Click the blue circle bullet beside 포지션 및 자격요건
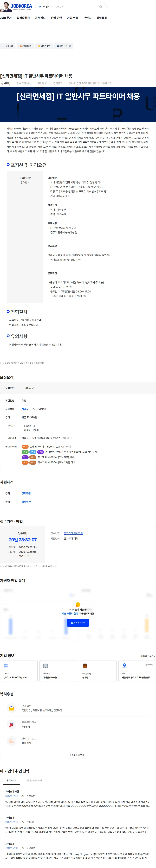The width and height of the screenshot is (156, 868). click(x=8, y=165)
